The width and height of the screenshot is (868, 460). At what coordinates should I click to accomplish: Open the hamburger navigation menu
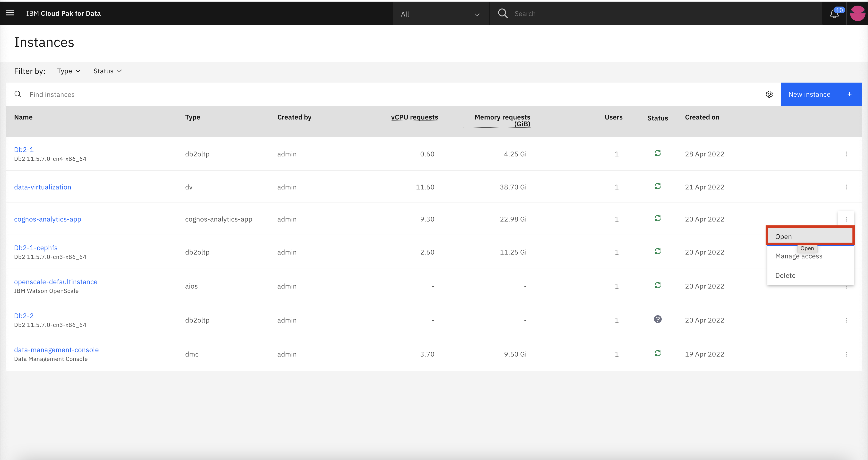10,13
